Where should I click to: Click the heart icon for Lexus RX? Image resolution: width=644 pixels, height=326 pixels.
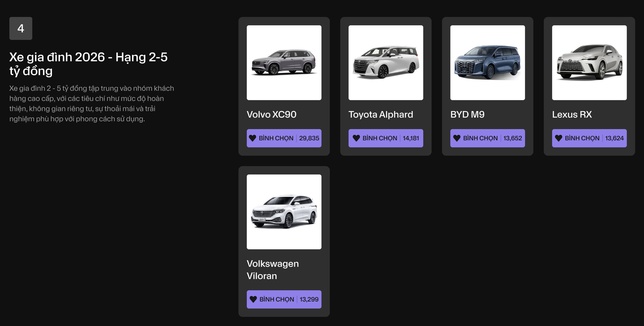pos(558,138)
